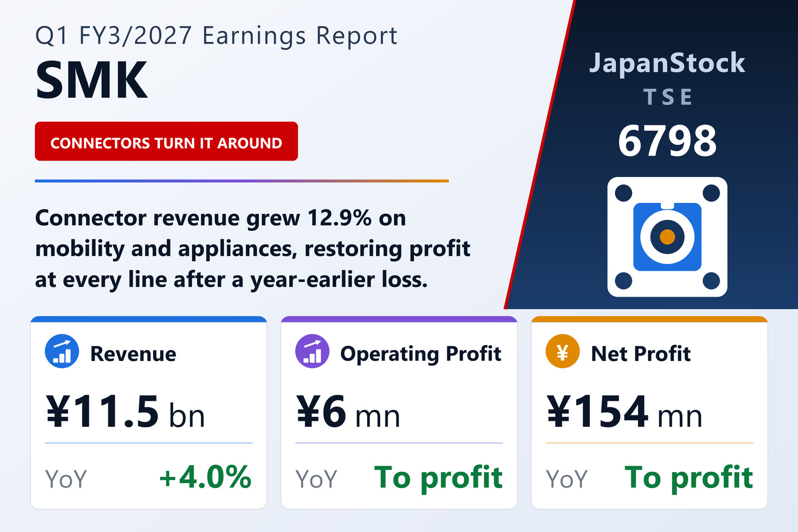Click the 'YoY' label in Revenue card
This screenshot has height=532, width=798.
click(x=66, y=479)
